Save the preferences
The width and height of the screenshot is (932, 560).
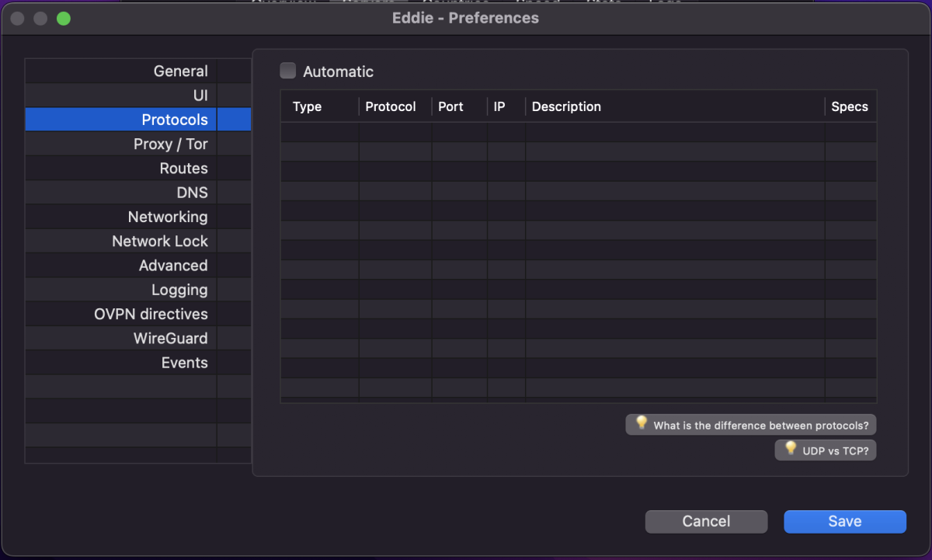click(844, 522)
